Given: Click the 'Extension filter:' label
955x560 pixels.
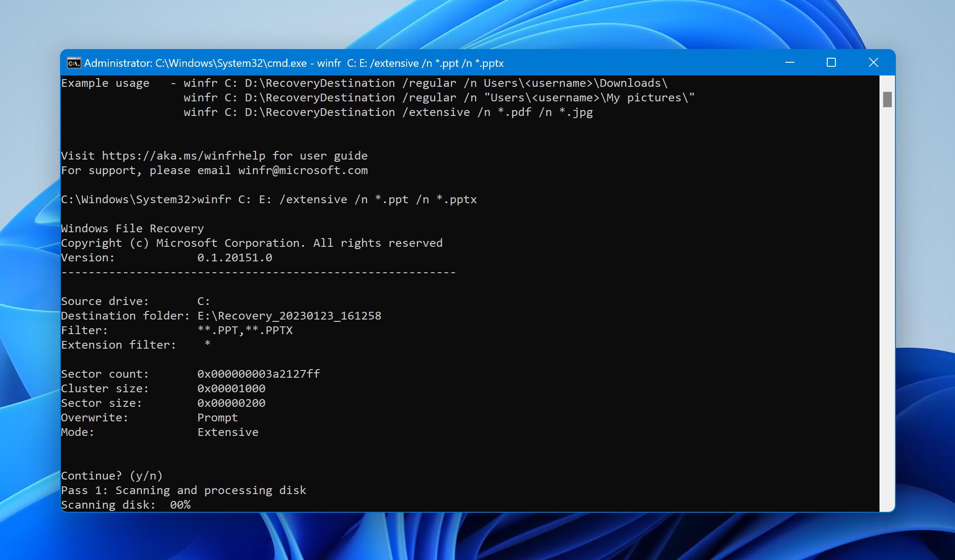Looking at the screenshot, I should coord(118,345).
